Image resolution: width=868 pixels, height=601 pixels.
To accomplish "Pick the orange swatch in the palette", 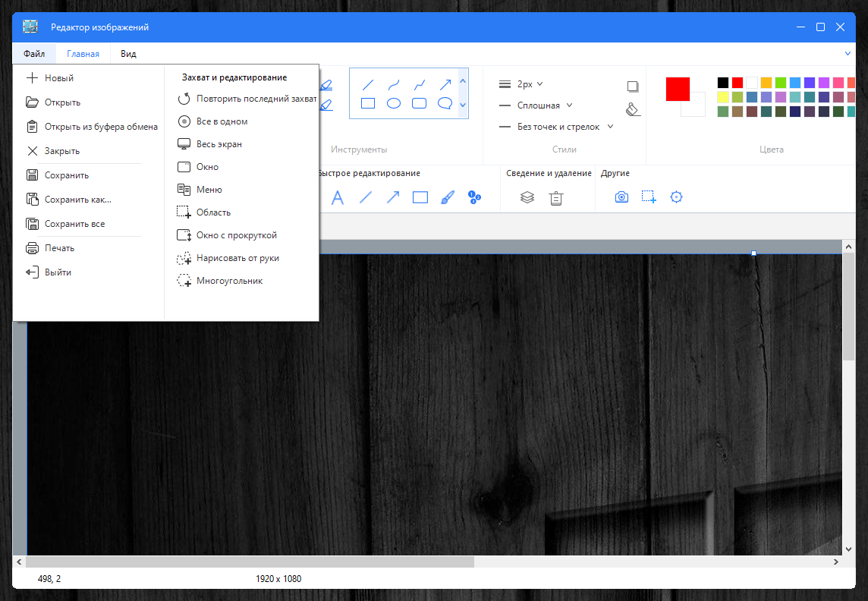I will pyautogui.click(x=766, y=83).
